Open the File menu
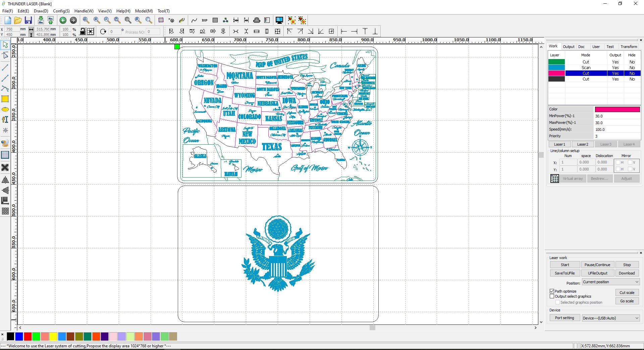644x350 pixels. click(x=7, y=11)
